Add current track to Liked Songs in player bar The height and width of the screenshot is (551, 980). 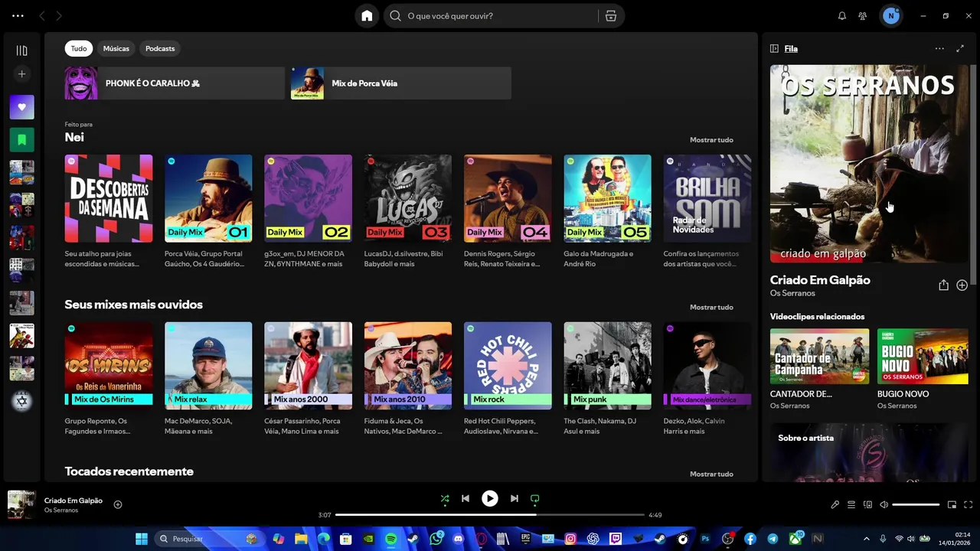click(x=118, y=504)
